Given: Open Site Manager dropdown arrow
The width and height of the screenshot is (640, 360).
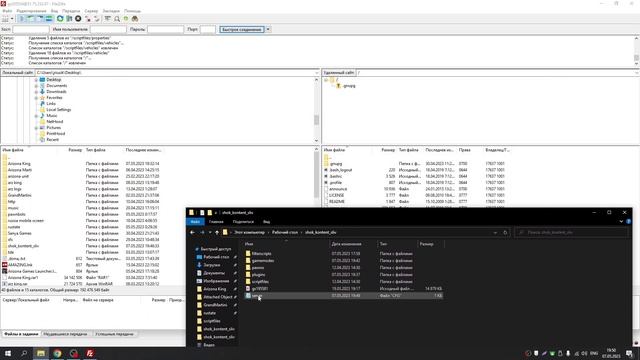Looking at the screenshot, I should (x=12, y=19).
